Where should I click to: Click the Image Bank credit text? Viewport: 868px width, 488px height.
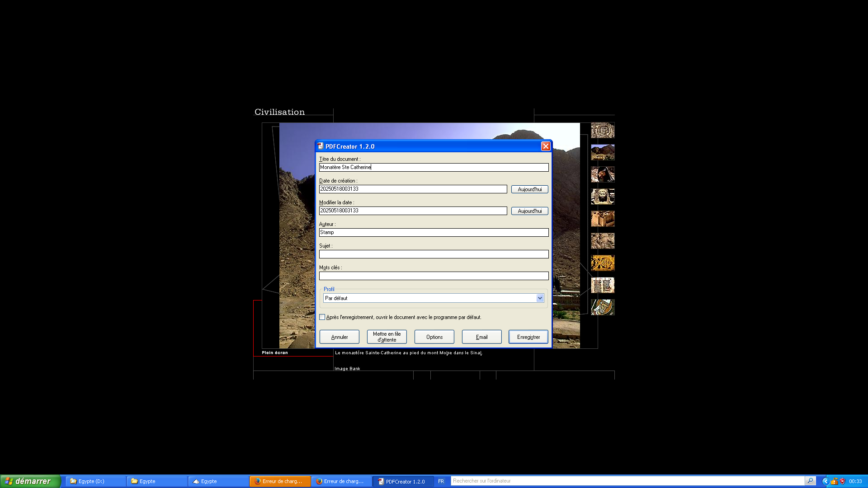click(x=347, y=369)
